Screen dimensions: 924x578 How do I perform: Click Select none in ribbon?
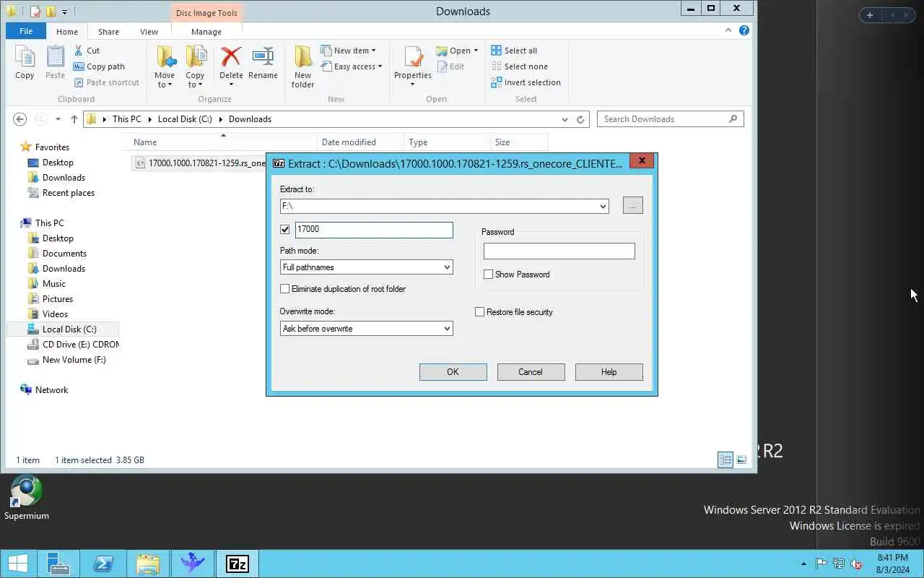click(x=519, y=66)
